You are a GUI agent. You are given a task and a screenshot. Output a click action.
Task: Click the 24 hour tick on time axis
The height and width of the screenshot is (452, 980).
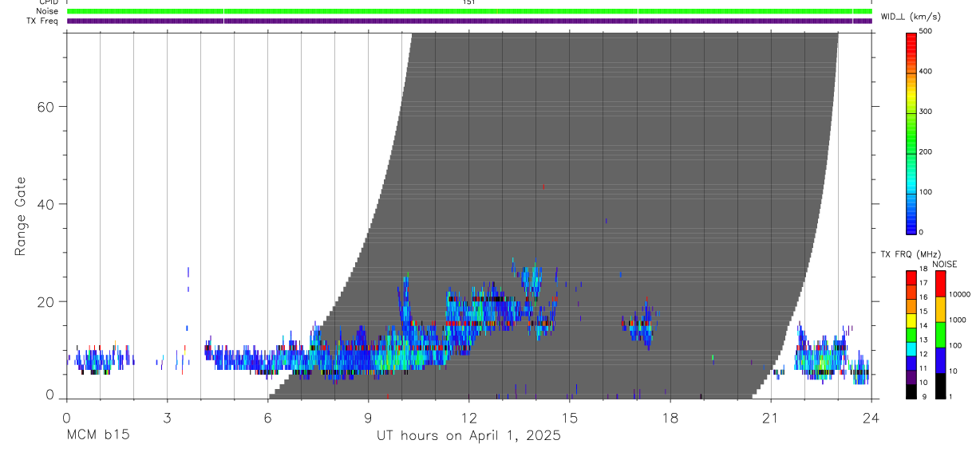click(x=871, y=417)
